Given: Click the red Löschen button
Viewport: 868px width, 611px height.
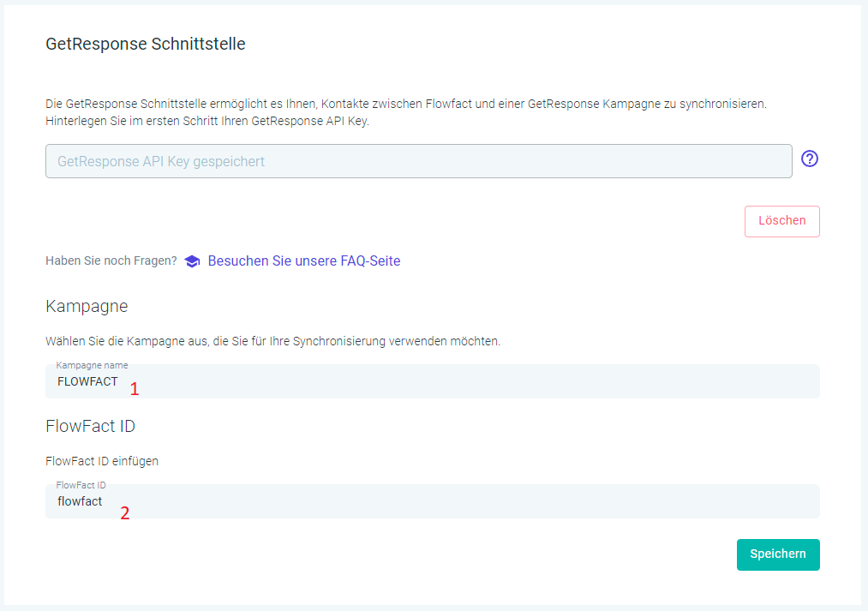Looking at the screenshot, I should (x=781, y=221).
